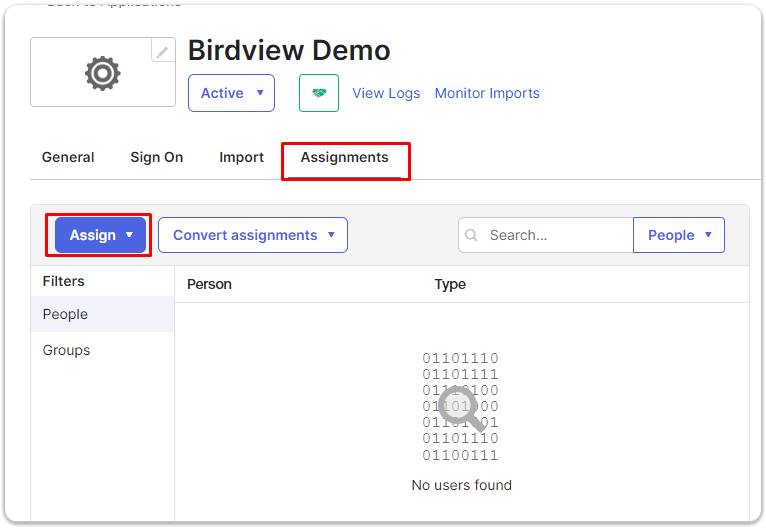
Task: Click the Type column header
Action: point(450,284)
